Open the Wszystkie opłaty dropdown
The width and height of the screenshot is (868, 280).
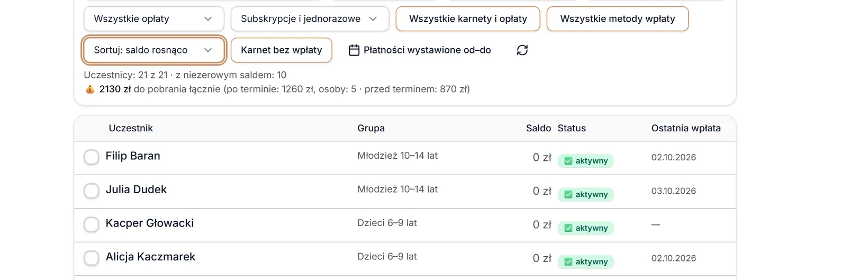[x=154, y=19]
